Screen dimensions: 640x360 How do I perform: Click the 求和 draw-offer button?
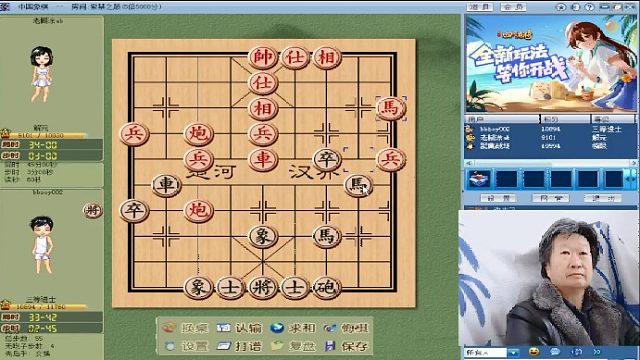click(293, 328)
